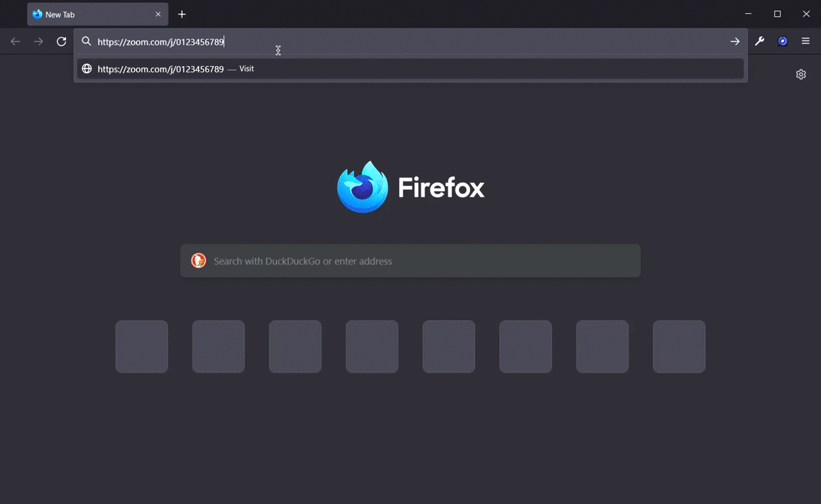The width and height of the screenshot is (821, 504).
Task: Click the DuckDuckGo search box
Action: pos(410,261)
